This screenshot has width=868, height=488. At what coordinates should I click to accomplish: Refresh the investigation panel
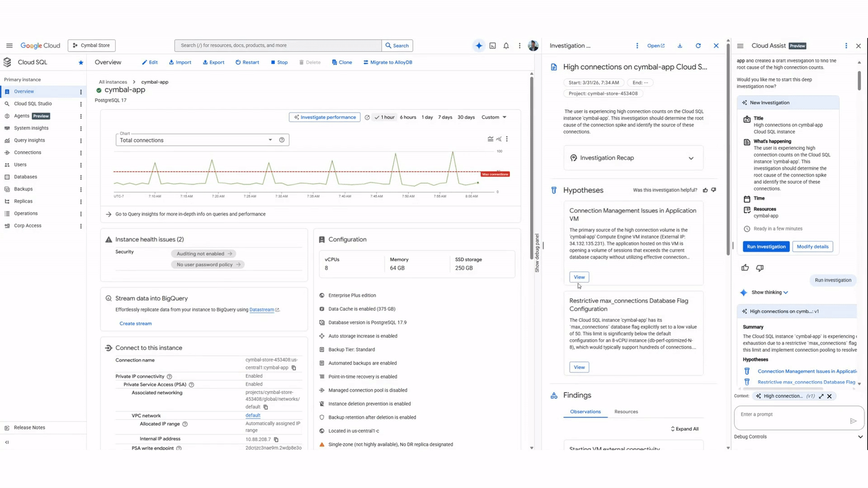698,46
